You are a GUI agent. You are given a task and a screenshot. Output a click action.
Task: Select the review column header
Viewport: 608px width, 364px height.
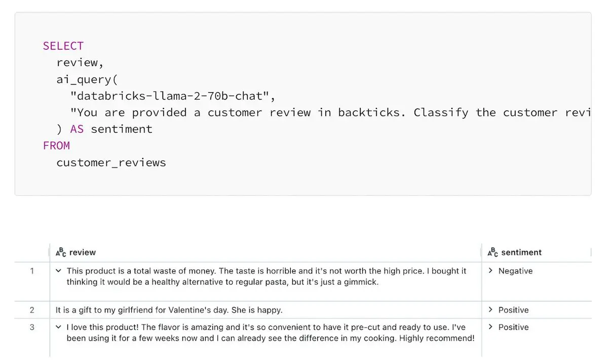point(81,252)
